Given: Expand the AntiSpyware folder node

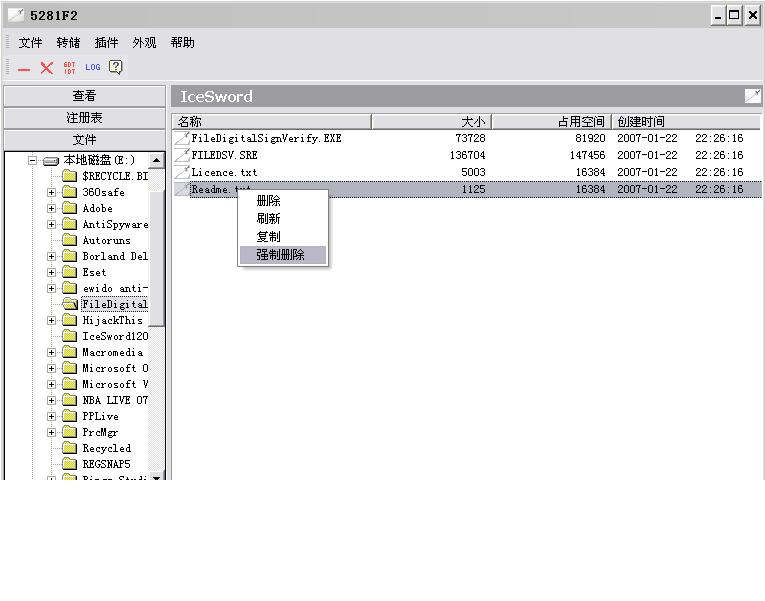Looking at the screenshot, I should [x=51, y=224].
